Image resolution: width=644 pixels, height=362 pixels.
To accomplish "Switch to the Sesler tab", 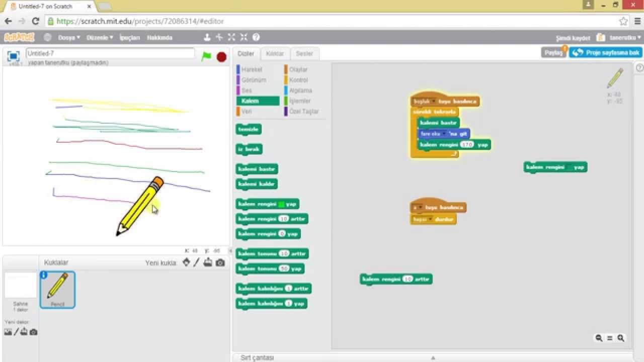I will click(304, 53).
